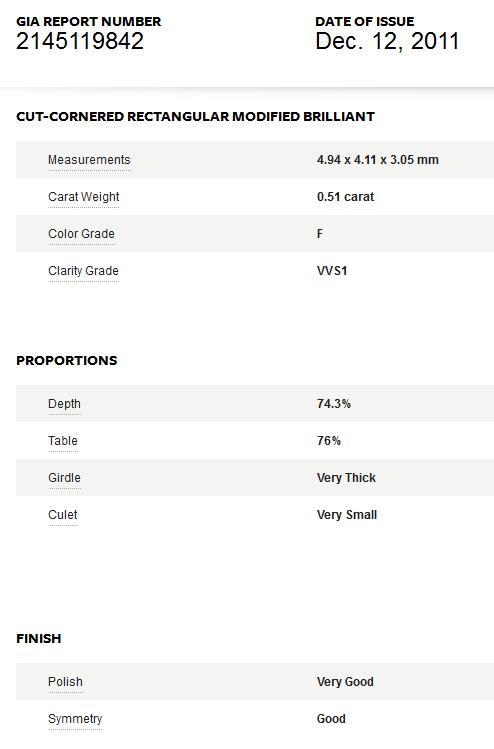Select the Culet label
This screenshot has width=494, height=749.
coord(63,514)
